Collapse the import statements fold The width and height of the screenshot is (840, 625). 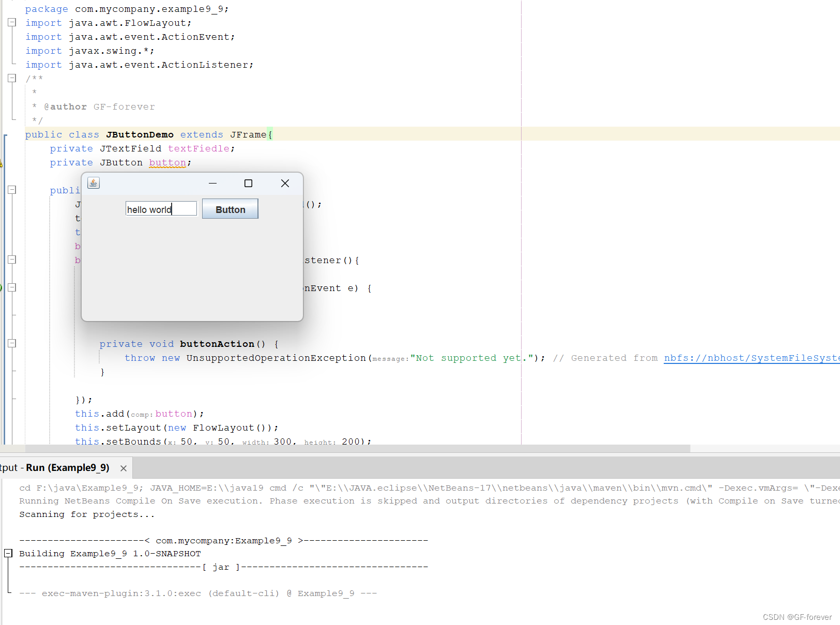[x=12, y=23]
